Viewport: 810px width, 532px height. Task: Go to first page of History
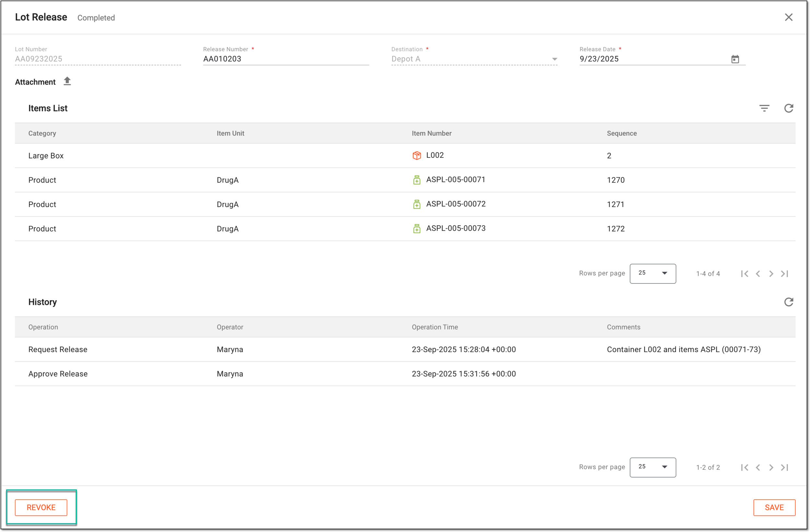click(745, 467)
